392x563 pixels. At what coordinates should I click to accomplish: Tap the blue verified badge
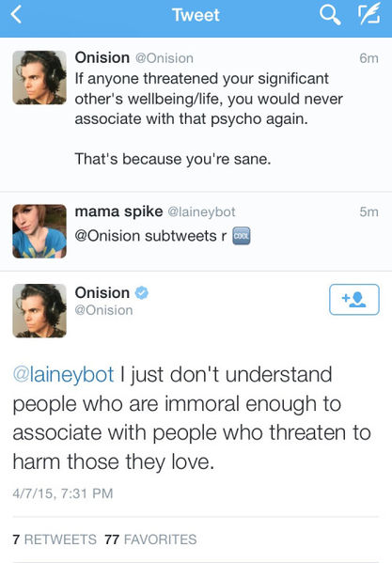pyautogui.click(x=141, y=292)
